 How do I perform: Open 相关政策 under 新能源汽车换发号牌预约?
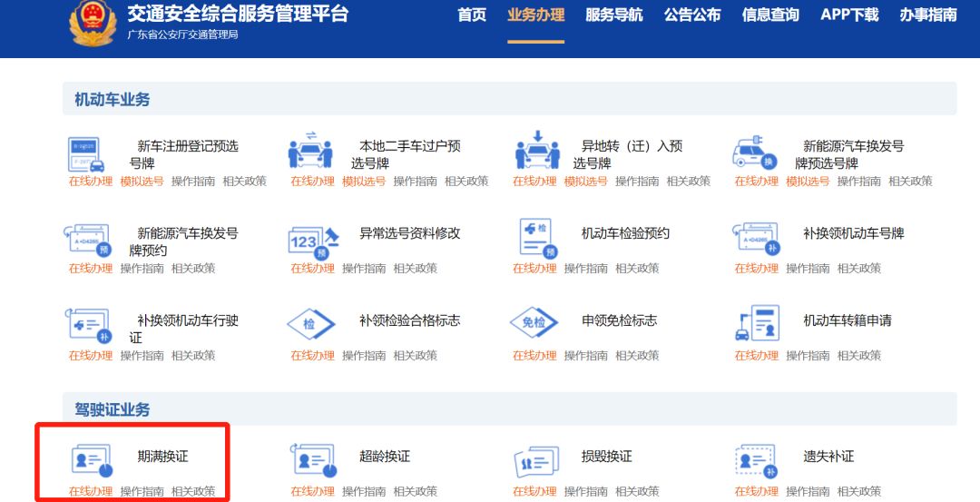click(x=193, y=268)
